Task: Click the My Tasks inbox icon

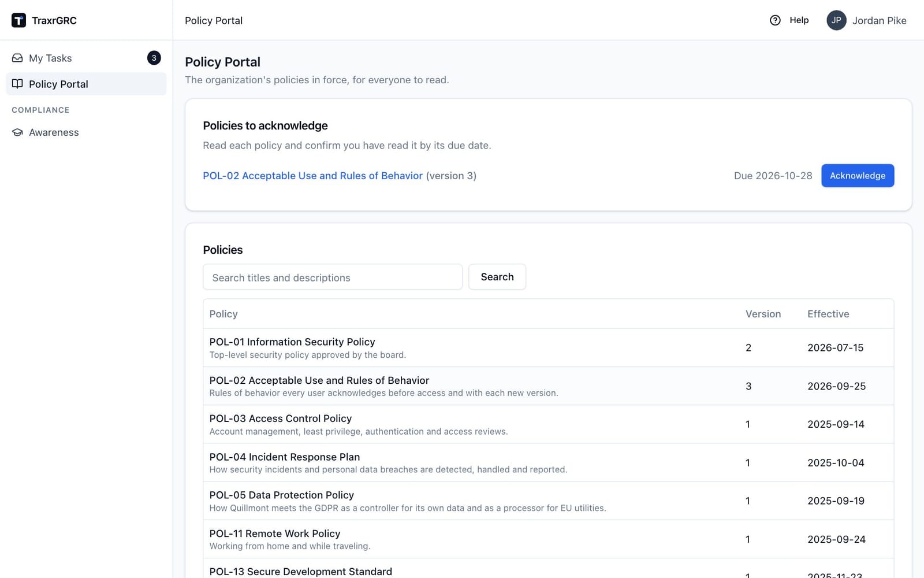Action: point(17,58)
